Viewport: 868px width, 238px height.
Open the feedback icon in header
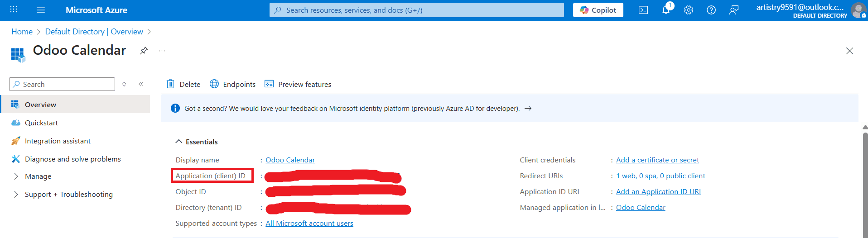click(734, 10)
